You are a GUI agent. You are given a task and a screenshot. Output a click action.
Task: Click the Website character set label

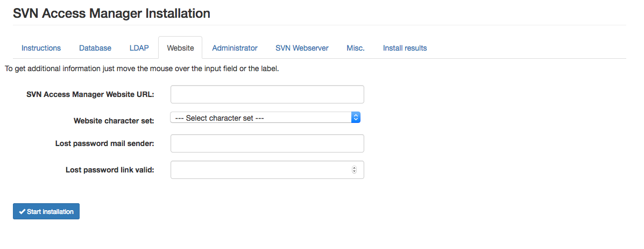tap(114, 121)
